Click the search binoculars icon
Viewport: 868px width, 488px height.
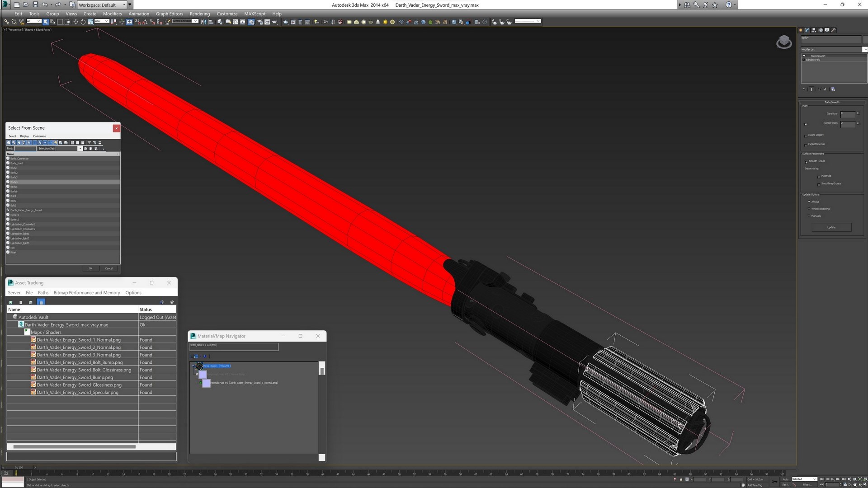coord(687,5)
